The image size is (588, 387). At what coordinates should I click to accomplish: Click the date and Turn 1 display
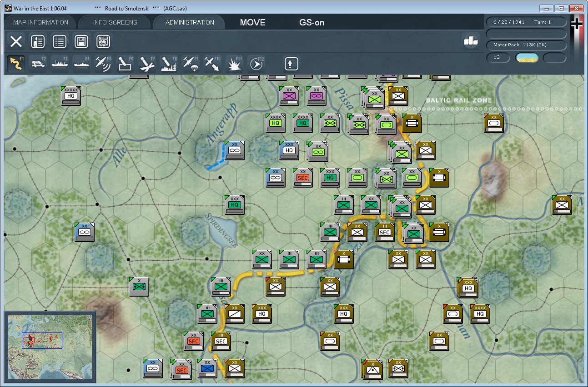[526, 22]
